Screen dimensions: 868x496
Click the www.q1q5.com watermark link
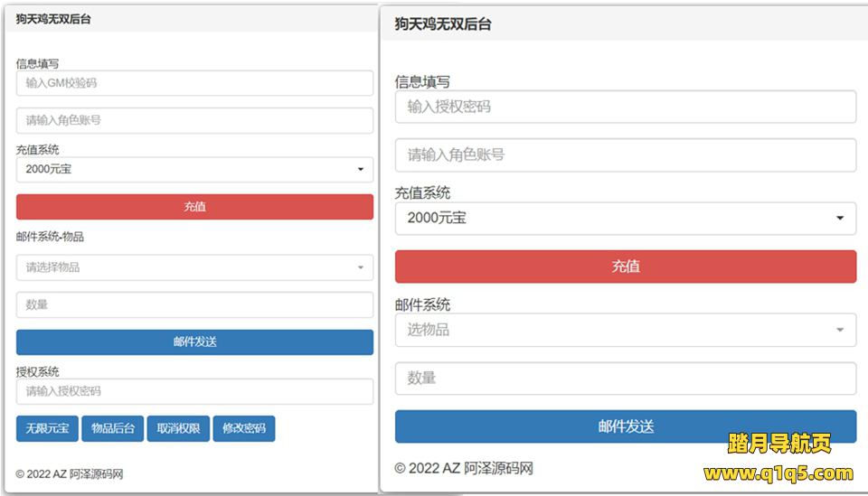click(x=778, y=473)
